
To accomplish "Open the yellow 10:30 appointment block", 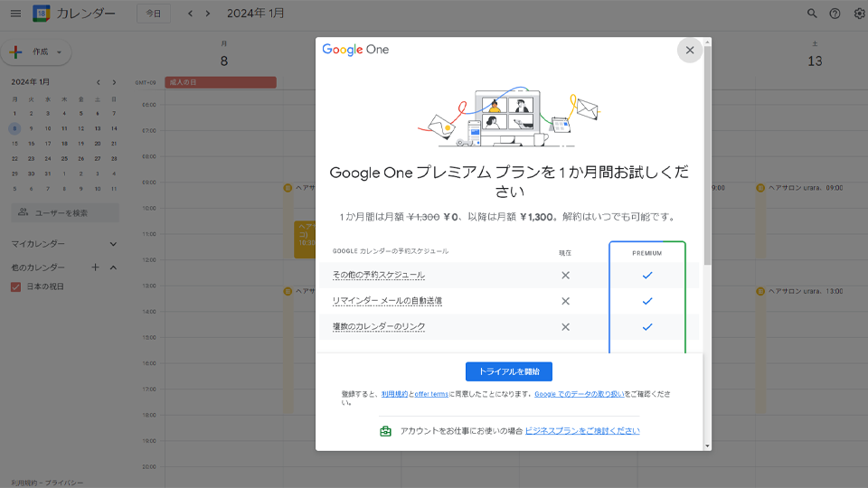I will point(305,239).
